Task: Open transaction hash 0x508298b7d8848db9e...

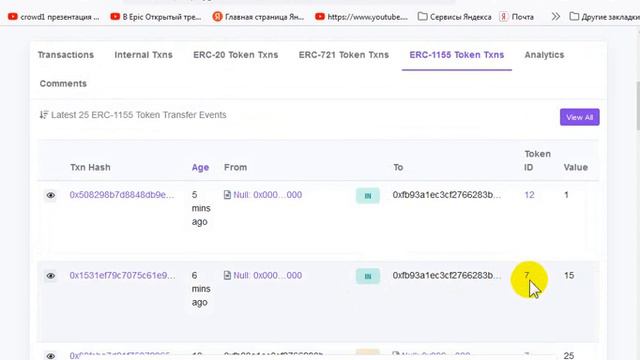Action: (122, 195)
